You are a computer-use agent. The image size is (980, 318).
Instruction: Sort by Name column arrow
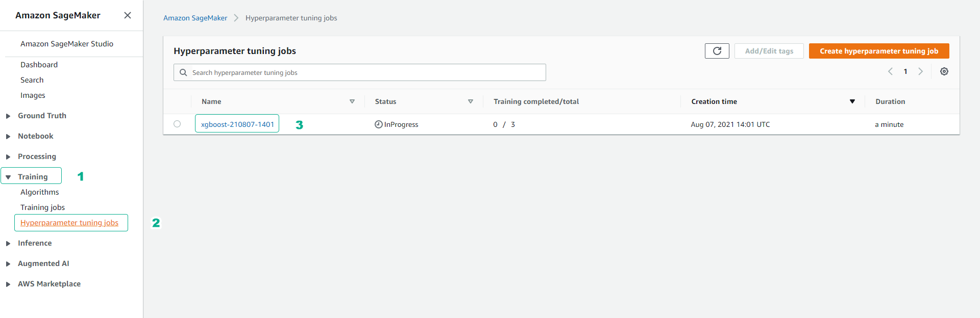coord(352,101)
